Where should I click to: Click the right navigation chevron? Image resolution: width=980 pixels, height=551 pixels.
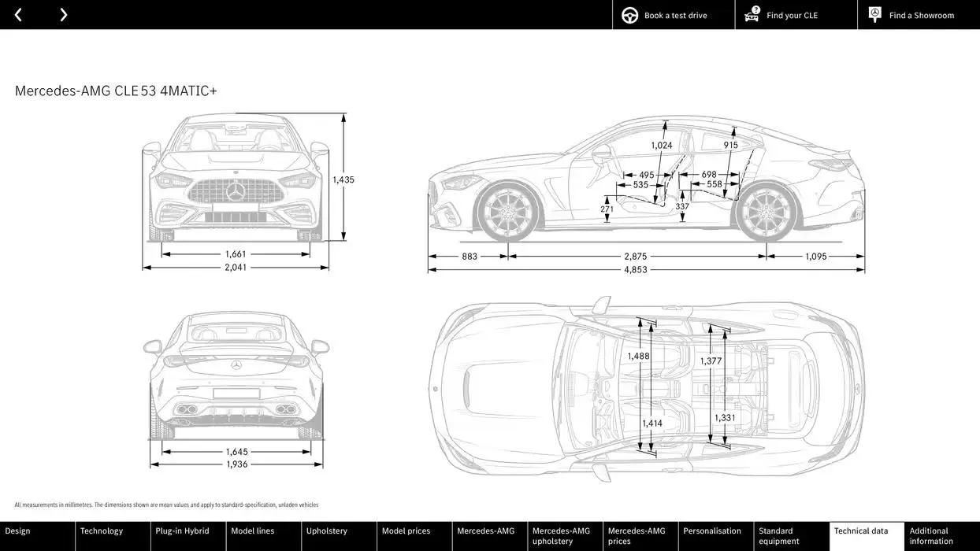[x=63, y=14]
